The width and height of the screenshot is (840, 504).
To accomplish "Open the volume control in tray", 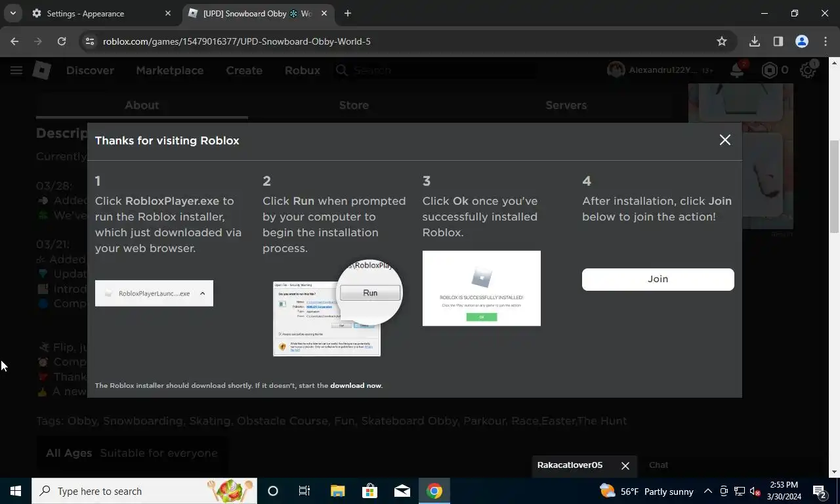I will tap(755, 492).
